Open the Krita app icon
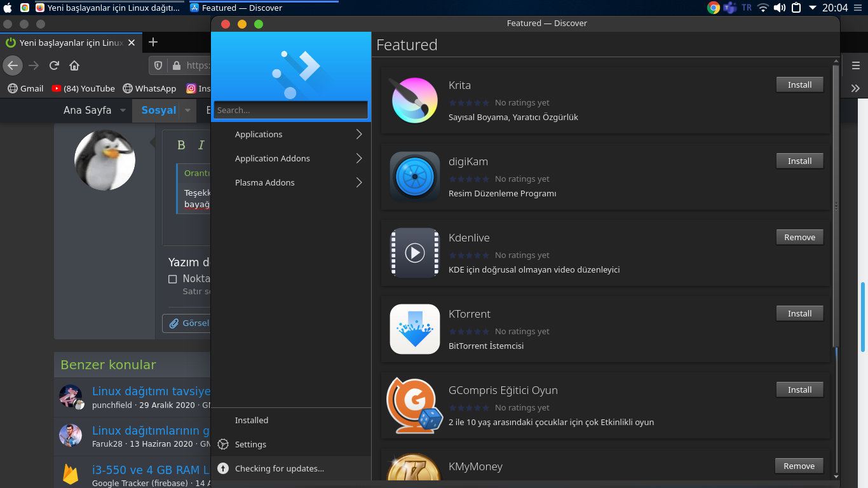The height and width of the screenshot is (488, 868). coord(415,100)
